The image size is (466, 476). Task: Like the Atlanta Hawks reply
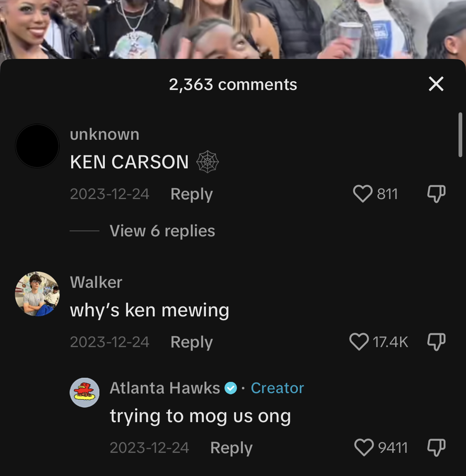pyautogui.click(x=364, y=447)
